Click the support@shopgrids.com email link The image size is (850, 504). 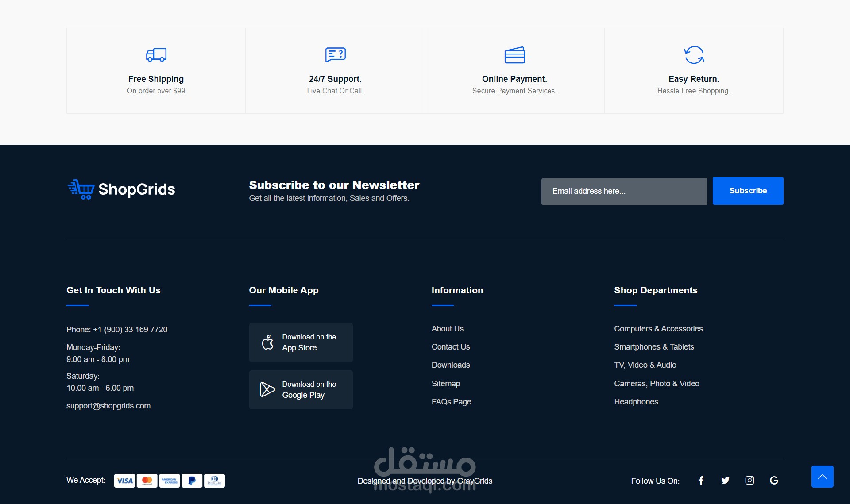[x=108, y=406]
